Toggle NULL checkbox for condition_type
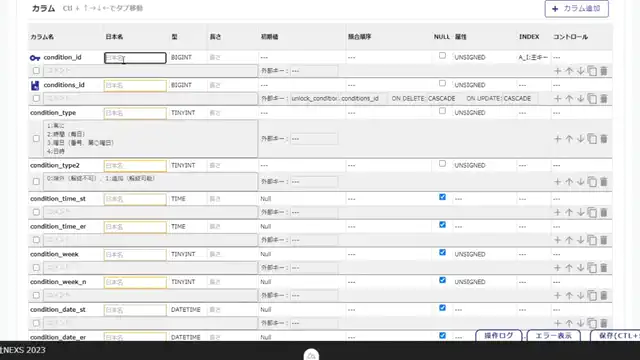This screenshot has width=640, height=360. (x=442, y=111)
